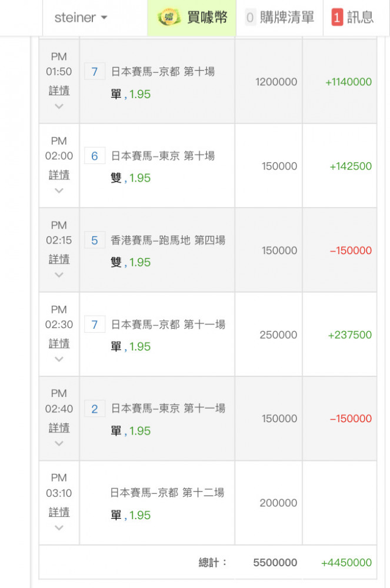Open the 購牌清單 tab
Viewport: 390px width, 588px height.
click(280, 18)
